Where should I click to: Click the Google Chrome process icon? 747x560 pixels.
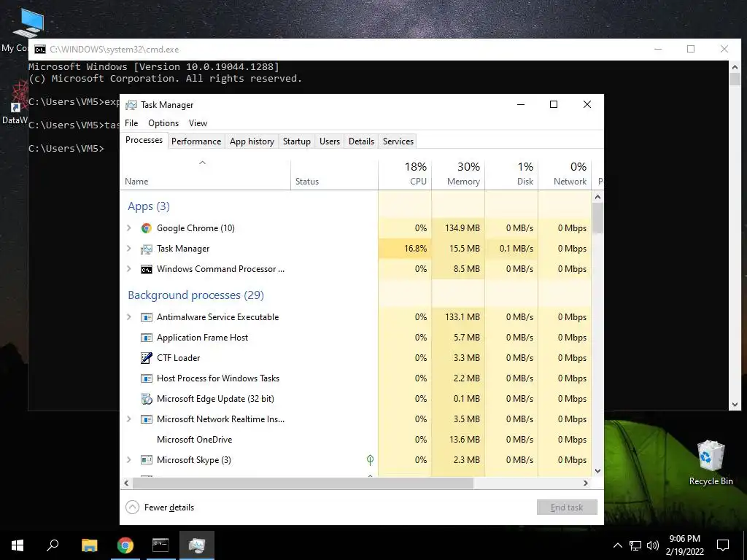(x=146, y=228)
